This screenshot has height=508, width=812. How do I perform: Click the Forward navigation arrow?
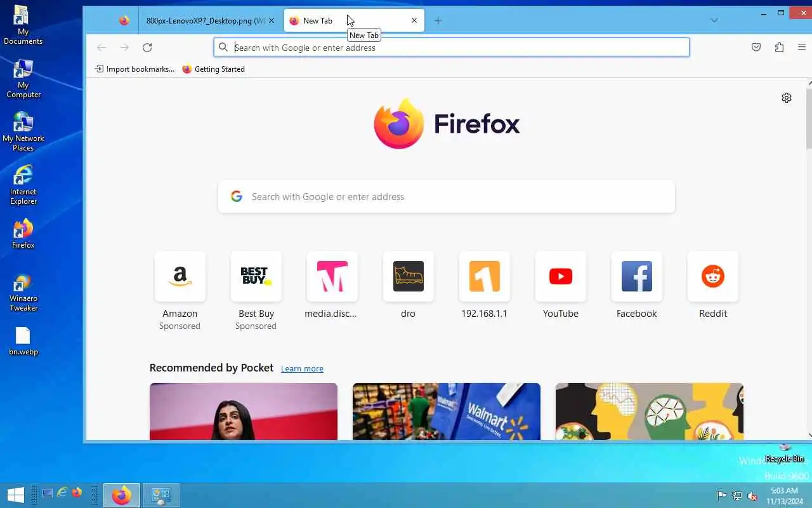pos(124,47)
